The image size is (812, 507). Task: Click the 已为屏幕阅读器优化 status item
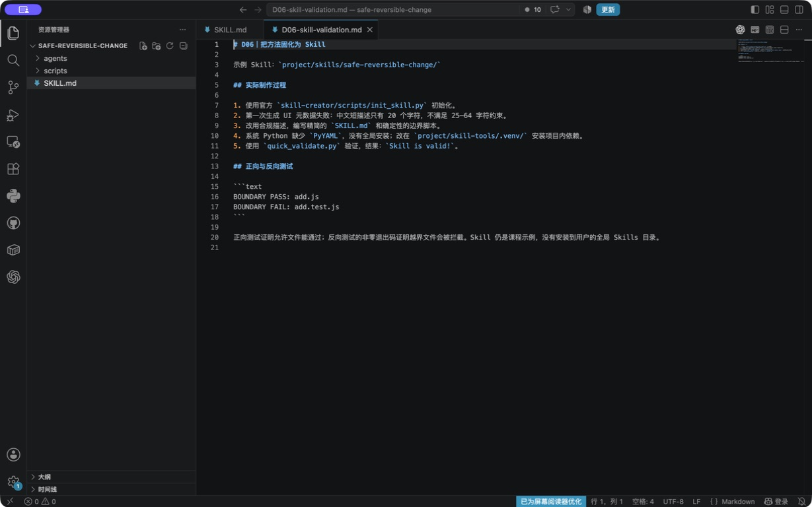click(551, 502)
